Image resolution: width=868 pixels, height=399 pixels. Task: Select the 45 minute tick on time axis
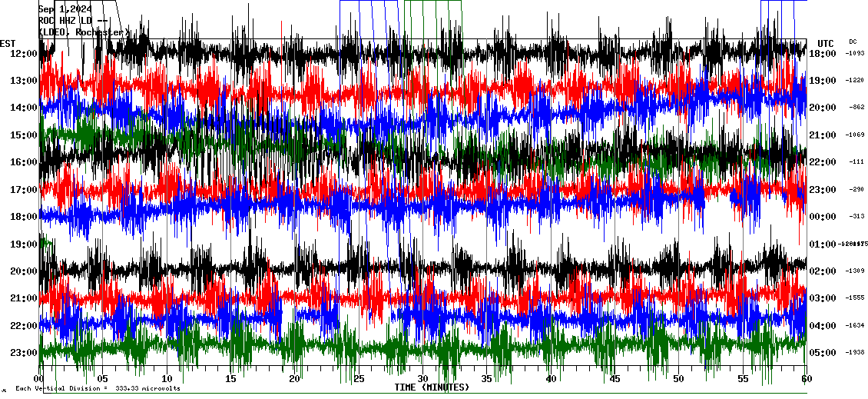[615, 379]
